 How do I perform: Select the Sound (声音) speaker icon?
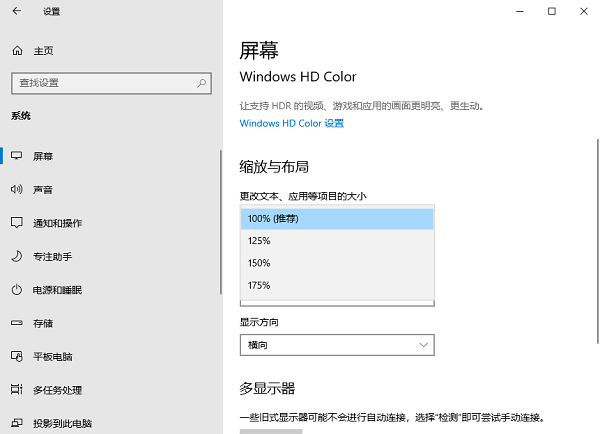pos(16,189)
